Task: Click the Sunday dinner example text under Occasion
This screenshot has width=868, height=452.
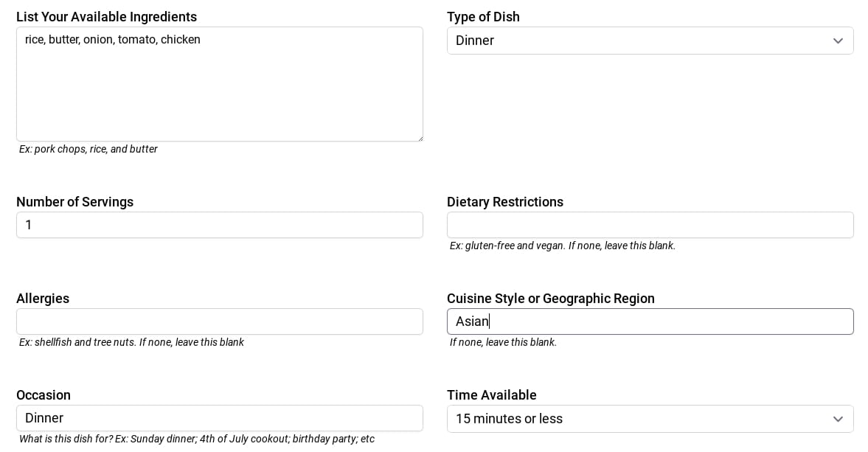Action: (196, 439)
